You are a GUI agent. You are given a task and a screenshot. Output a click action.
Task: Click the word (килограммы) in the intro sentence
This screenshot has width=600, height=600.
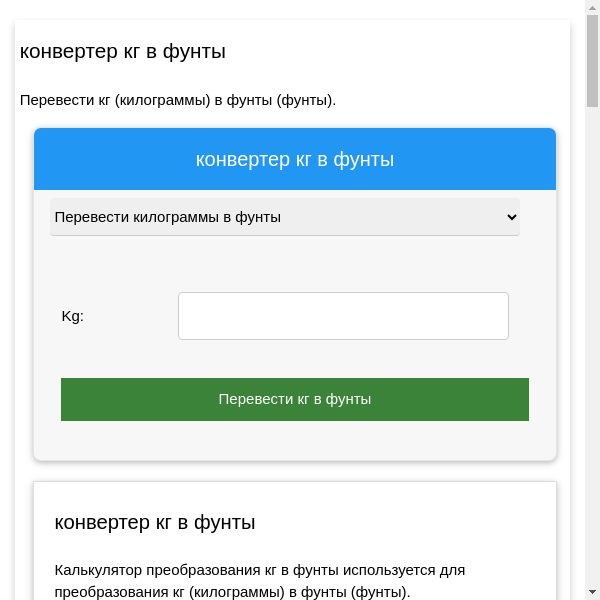(162, 100)
